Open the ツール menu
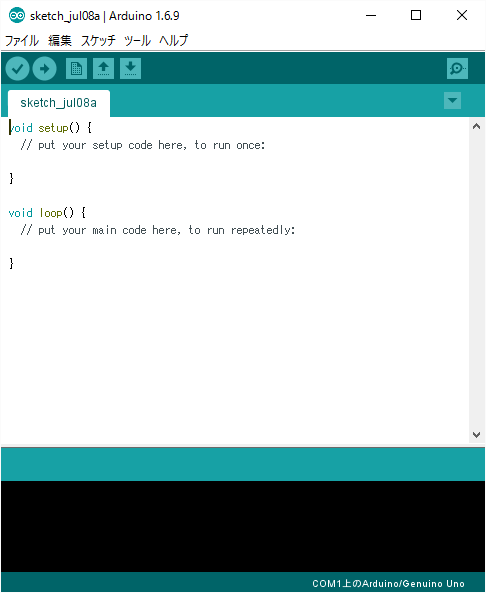Screen dimensions: 486x593 pyautogui.click(x=137, y=40)
